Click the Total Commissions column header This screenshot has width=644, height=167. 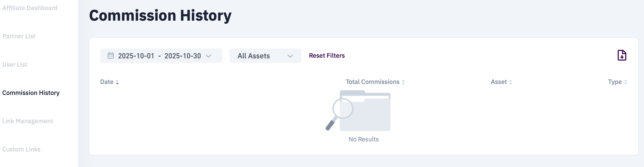click(x=372, y=82)
